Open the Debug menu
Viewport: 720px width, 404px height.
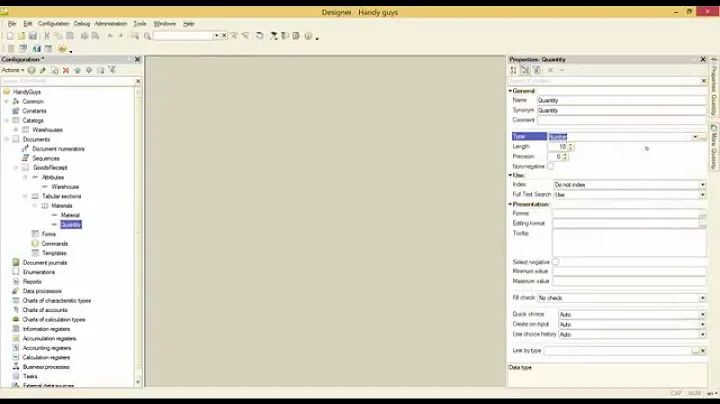click(x=82, y=23)
